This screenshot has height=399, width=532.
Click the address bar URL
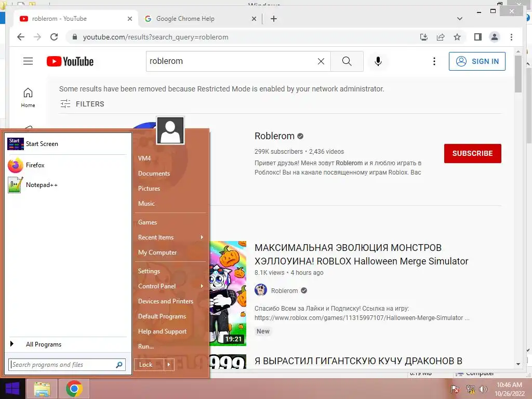156,37
